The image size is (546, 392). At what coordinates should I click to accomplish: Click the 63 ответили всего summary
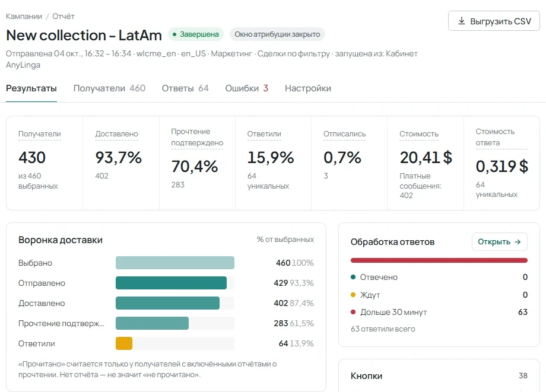tap(383, 329)
